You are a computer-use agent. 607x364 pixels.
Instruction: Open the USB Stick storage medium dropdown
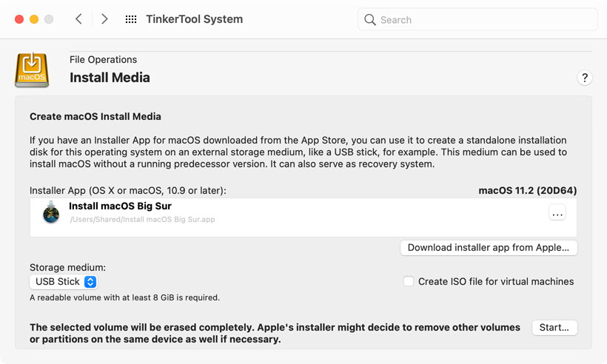pyautogui.click(x=64, y=282)
